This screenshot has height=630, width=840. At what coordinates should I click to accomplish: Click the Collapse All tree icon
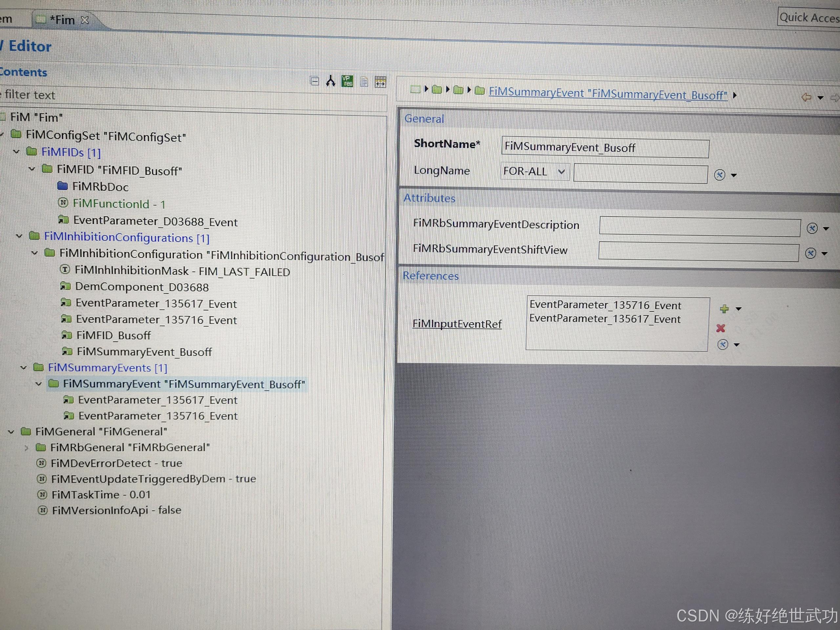314,81
